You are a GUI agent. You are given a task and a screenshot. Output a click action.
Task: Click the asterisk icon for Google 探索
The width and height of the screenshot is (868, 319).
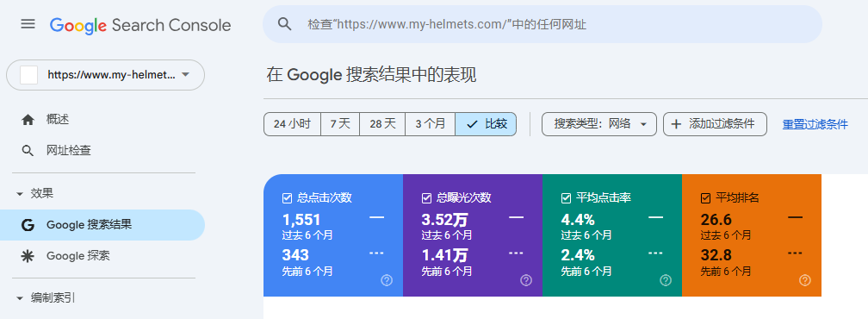pyautogui.click(x=28, y=256)
